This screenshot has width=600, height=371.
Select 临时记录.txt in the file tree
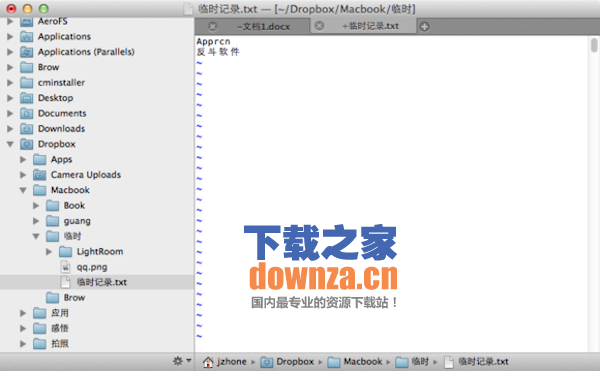coord(97,282)
